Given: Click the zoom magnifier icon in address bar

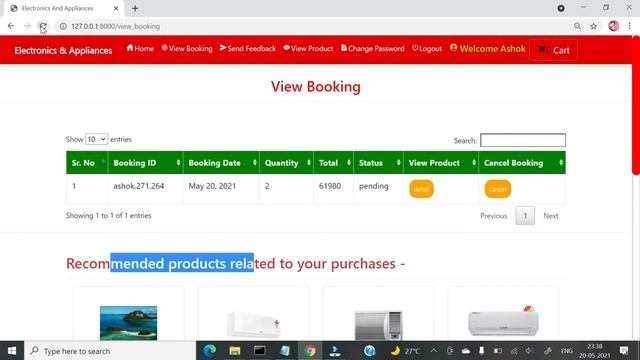Looking at the screenshot, I should [577, 26].
